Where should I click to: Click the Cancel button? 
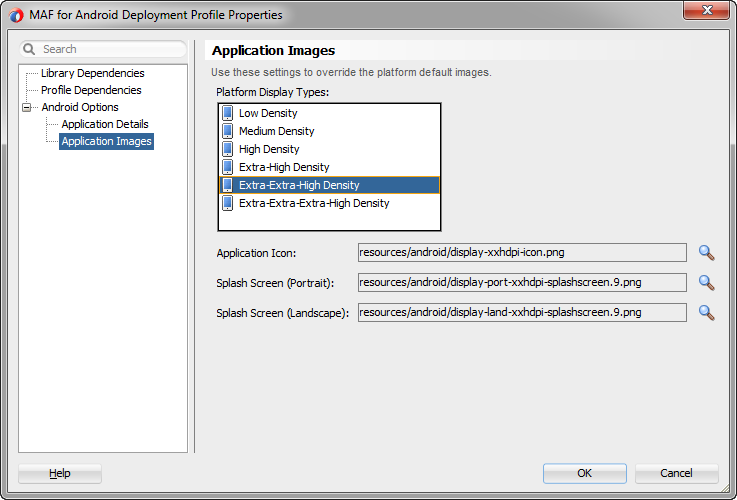click(x=676, y=473)
